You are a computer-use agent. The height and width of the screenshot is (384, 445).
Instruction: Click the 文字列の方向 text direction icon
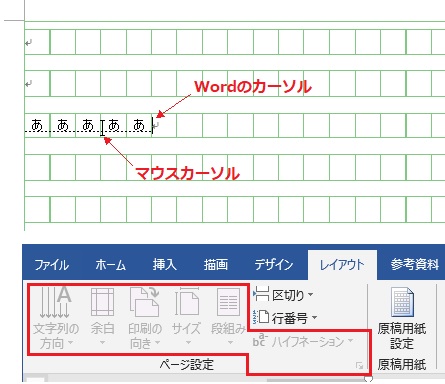[55, 302]
